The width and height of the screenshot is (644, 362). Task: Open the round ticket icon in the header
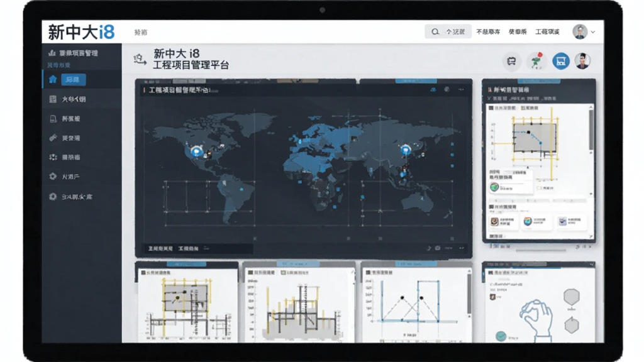pyautogui.click(x=511, y=61)
